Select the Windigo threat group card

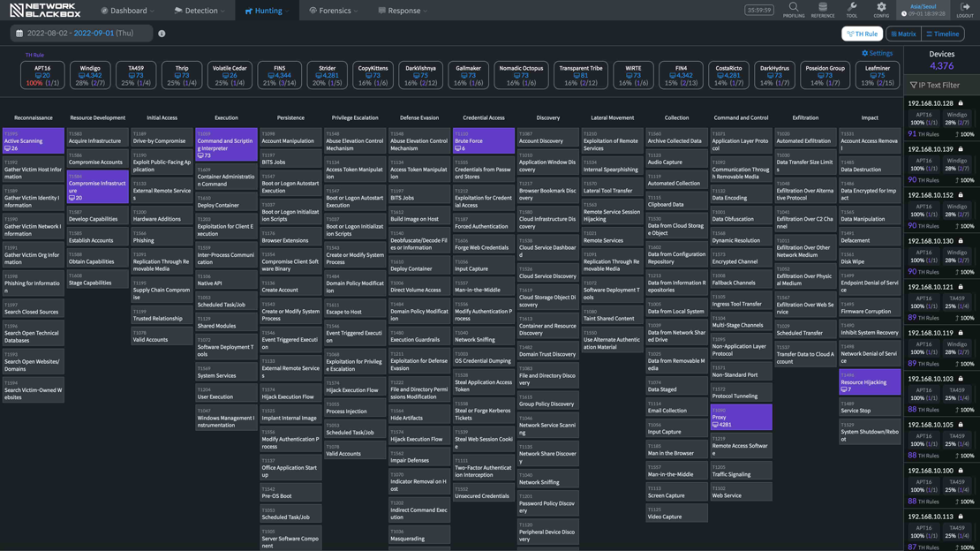click(90, 75)
